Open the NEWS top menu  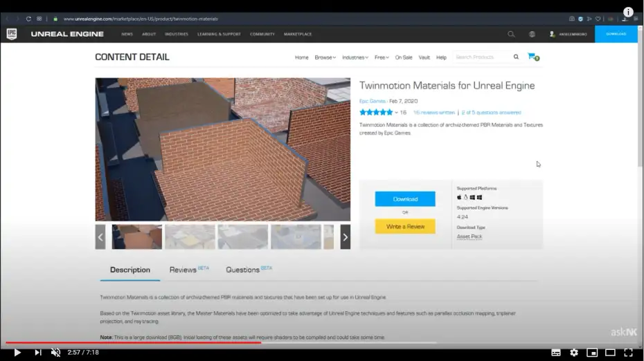click(127, 34)
